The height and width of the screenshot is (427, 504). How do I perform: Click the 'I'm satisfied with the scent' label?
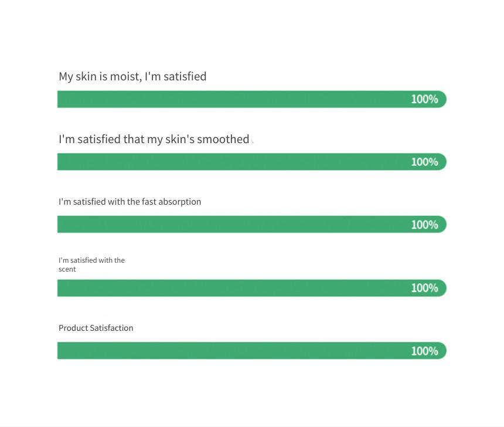[91, 265]
